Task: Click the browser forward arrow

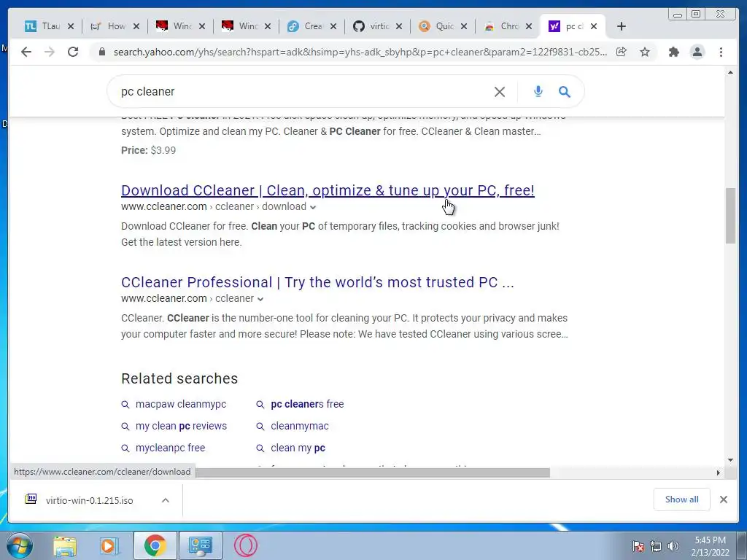Action: [50, 52]
